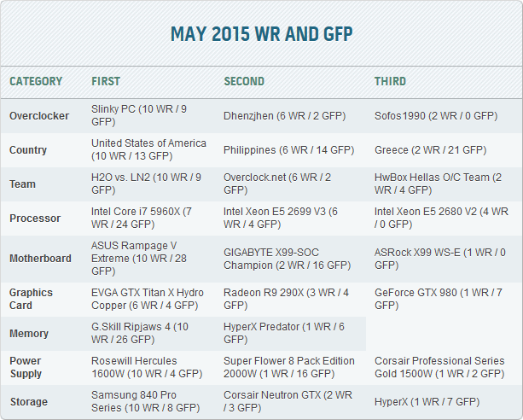Select the Motherboard row label
Screen dimensions: 523x420
[40, 259]
